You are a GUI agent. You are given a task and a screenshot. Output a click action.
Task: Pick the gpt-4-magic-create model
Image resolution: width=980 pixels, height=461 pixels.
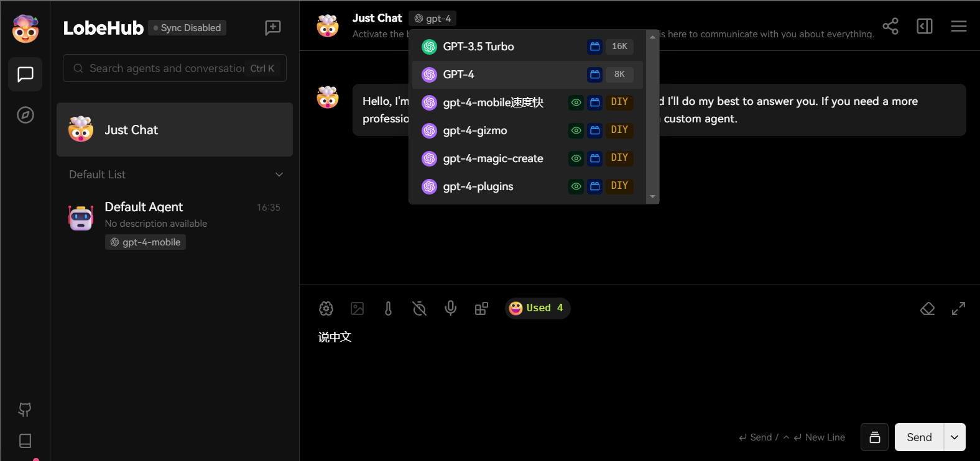coord(527,158)
